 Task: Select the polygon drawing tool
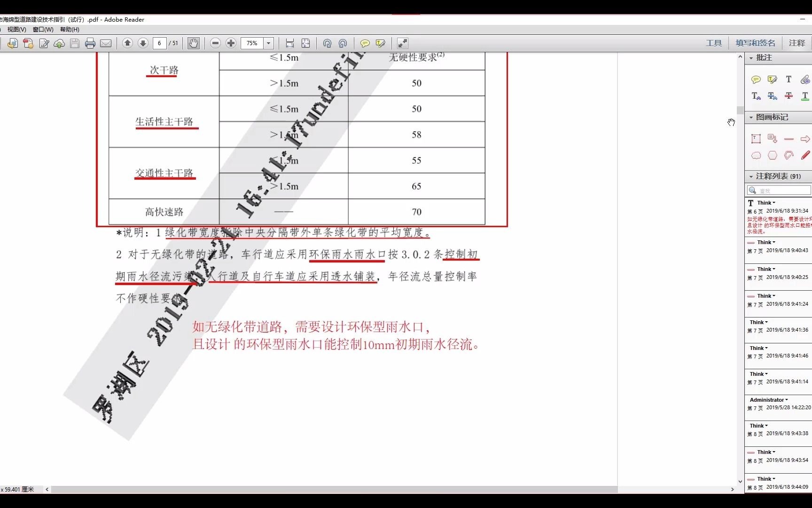[x=772, y=155]
